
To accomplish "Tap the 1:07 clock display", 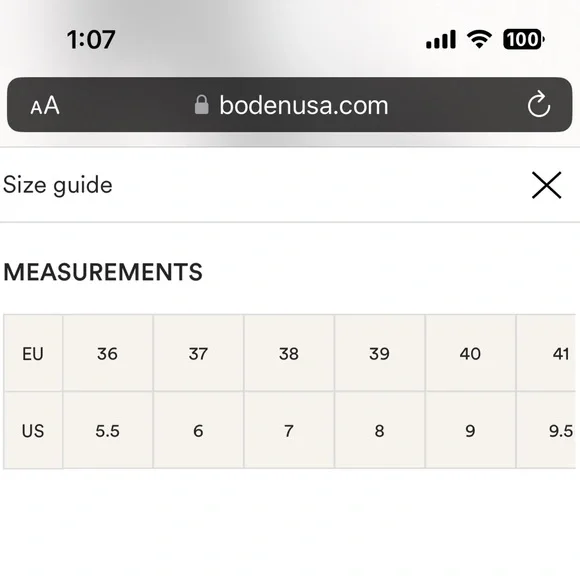I will tap(91, 40).
